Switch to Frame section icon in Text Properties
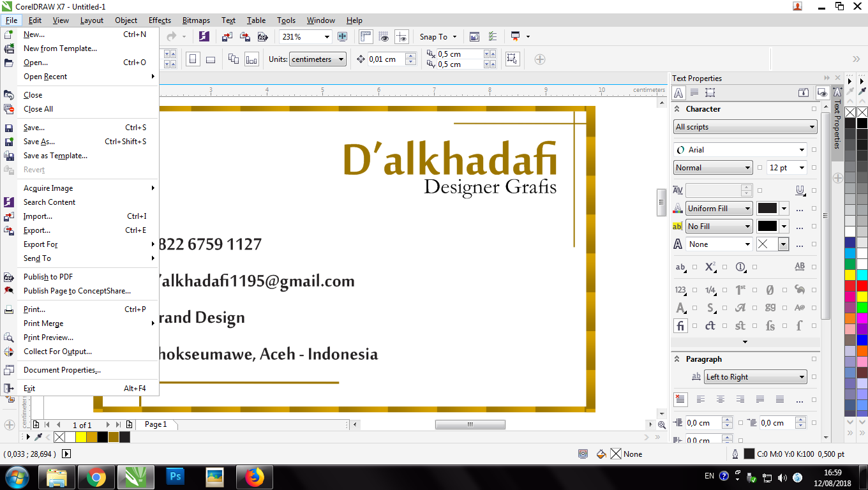868x490 pixels. point(710,93)
